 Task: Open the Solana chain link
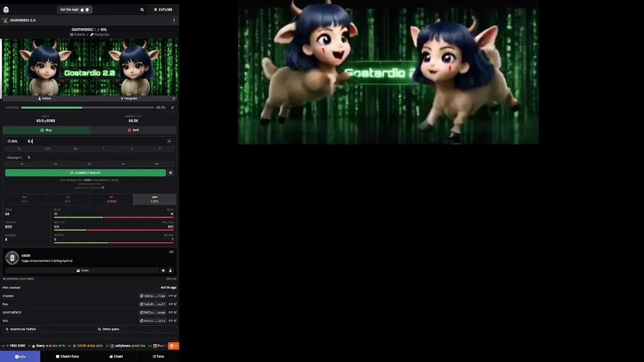[x=78, y=35]
